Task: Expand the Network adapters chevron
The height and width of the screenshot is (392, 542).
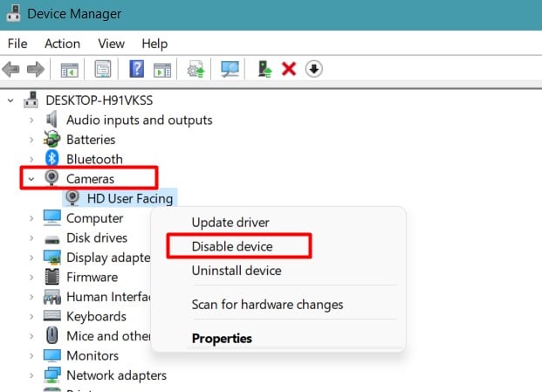Action: [31, 375]
